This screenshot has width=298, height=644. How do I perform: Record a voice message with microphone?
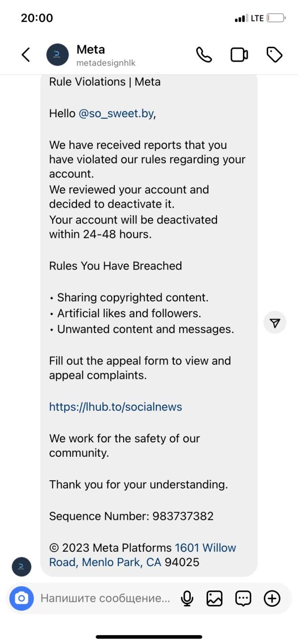click(x=187, y=598)
